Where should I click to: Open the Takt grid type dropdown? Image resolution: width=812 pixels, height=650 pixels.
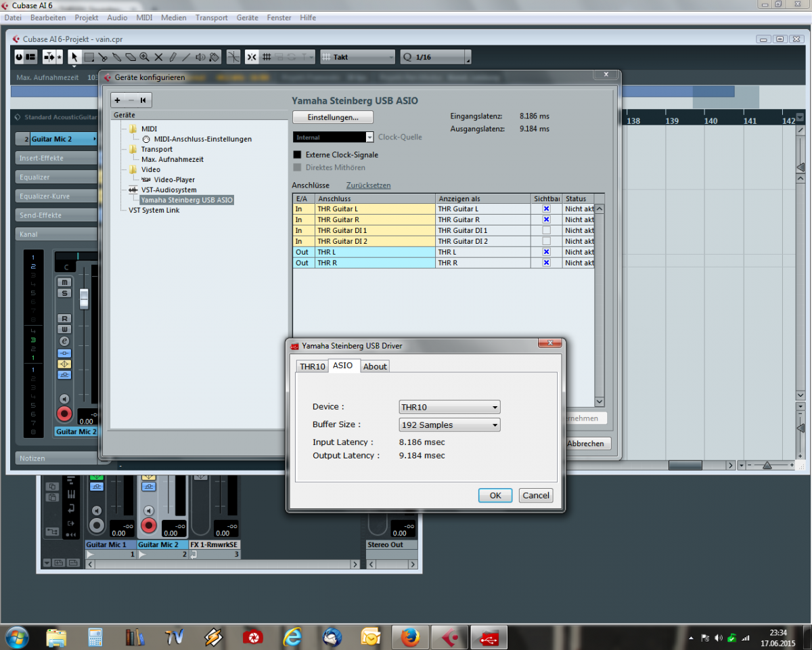(357, 57)
